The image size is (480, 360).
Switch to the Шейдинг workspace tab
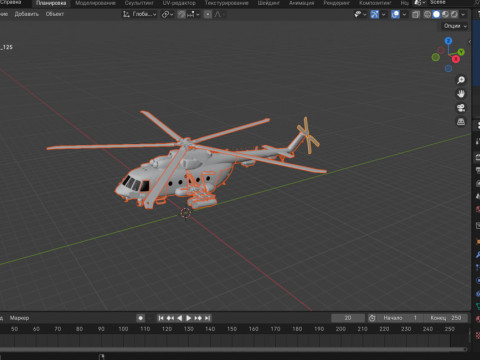coord(268,3)
